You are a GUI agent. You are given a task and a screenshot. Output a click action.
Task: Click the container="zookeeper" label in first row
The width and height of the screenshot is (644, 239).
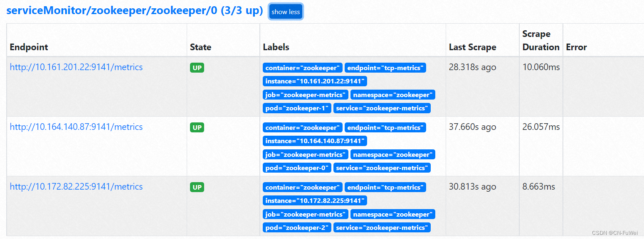tap(302, 68)
